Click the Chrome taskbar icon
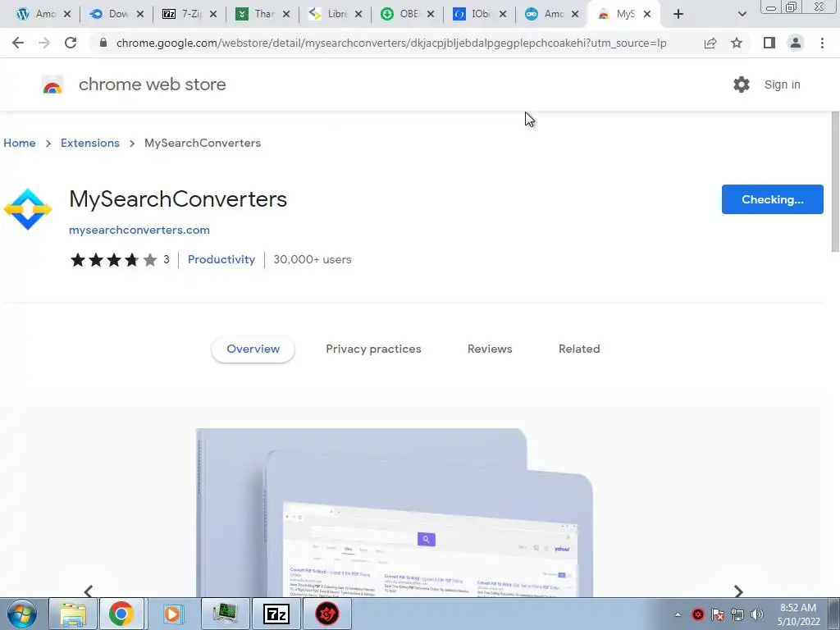Image resolution: width=840 pixels, height=630 pixels. pos(121,614)
